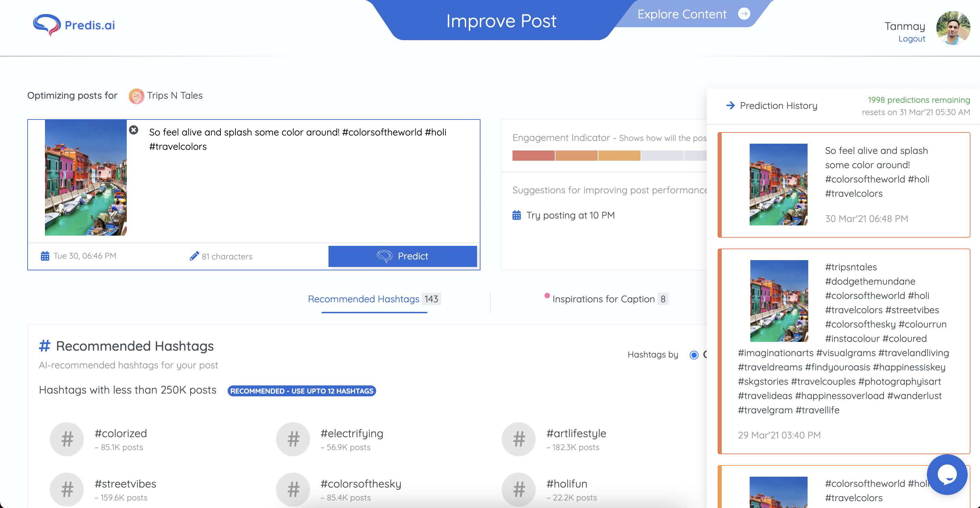
Task: Click the pencil icon next to 81 characters
Action: tap(194, 256)
